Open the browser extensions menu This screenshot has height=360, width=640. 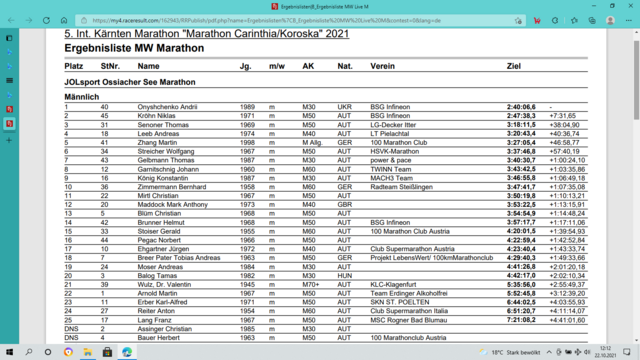(555, 20)
